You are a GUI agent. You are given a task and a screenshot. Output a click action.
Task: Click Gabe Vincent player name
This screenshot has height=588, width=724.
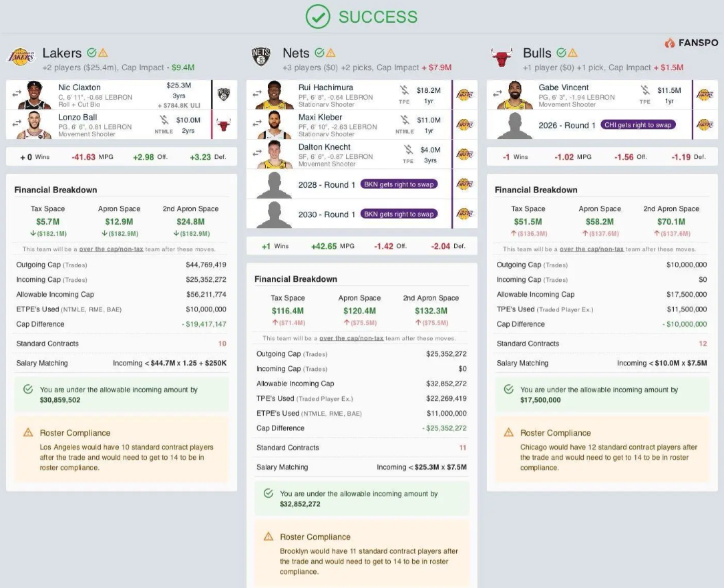pyautogui.click(x=564, y=88)
